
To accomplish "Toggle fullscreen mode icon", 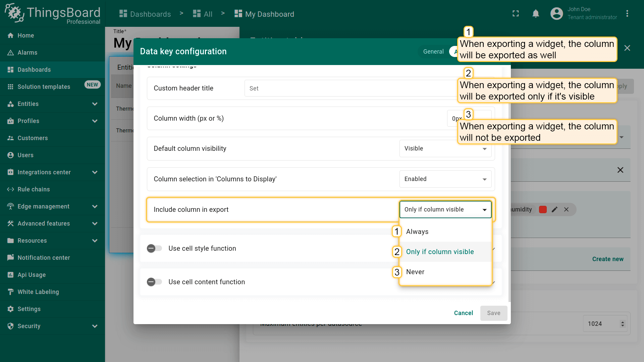I will [x=516, y=14].
